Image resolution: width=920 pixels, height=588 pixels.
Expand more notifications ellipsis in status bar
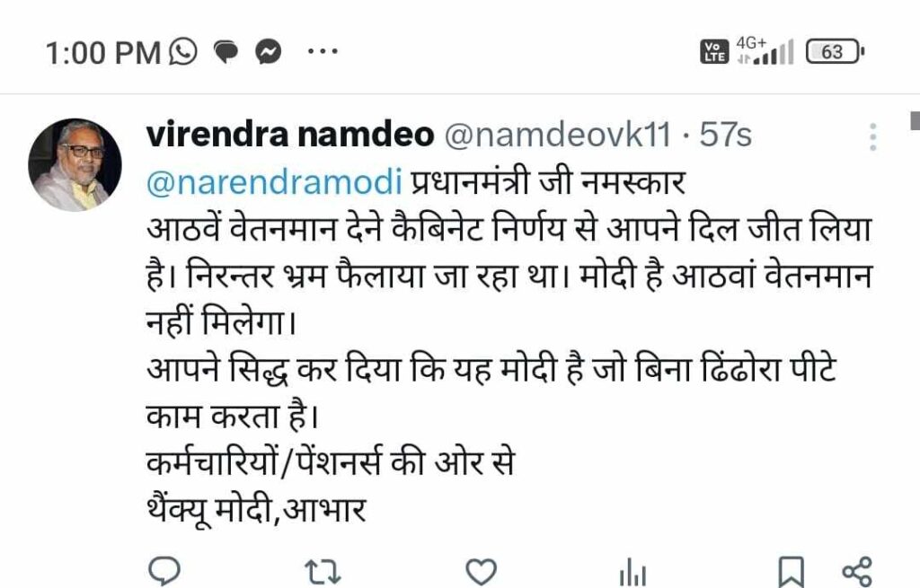pyautogui.click(x=323, y=51)
